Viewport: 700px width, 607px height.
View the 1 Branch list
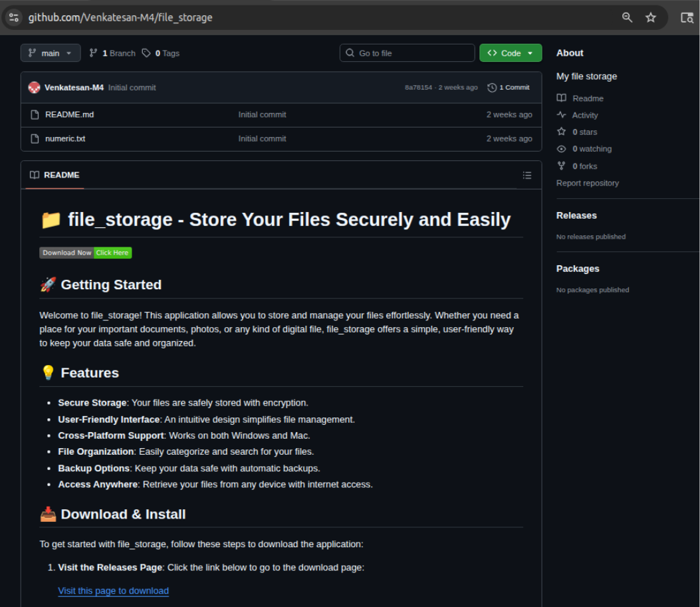(x=112, y=53)
